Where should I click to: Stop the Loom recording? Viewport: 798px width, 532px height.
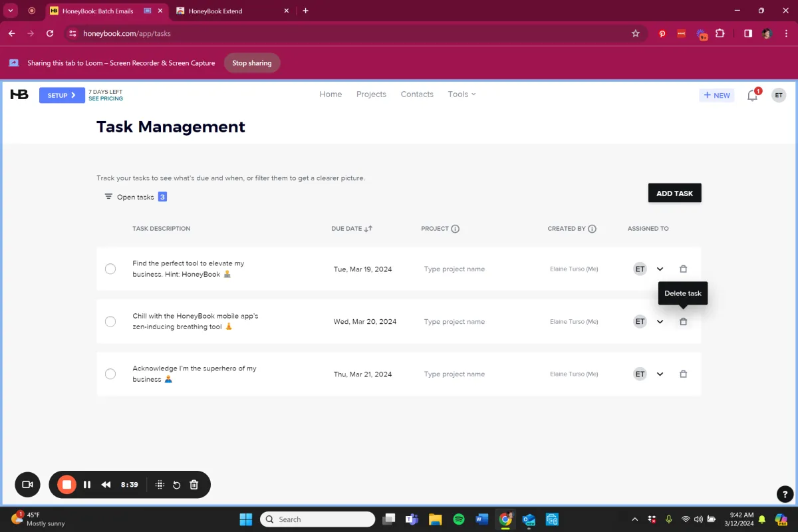pyautogui.click(x=66, y=485)
